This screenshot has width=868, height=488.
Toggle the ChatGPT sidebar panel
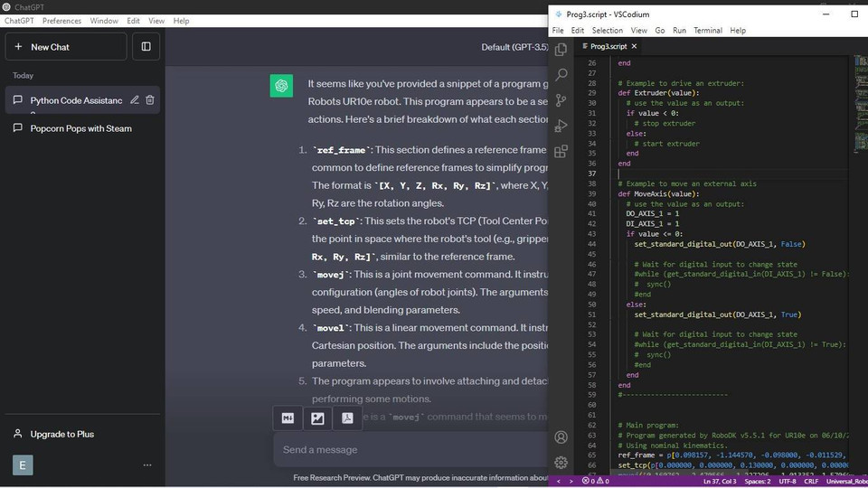coord(146,46)
